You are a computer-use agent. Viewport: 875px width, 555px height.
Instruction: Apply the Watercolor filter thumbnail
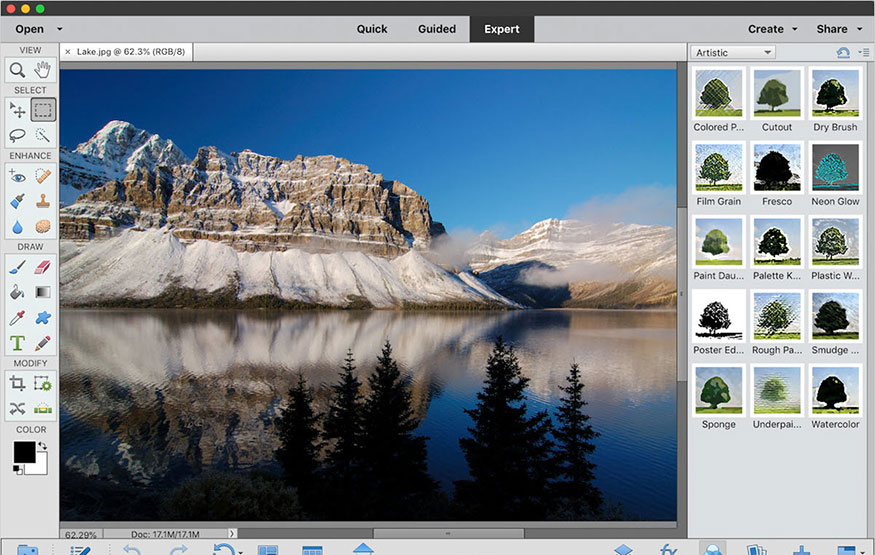[835, 390]
